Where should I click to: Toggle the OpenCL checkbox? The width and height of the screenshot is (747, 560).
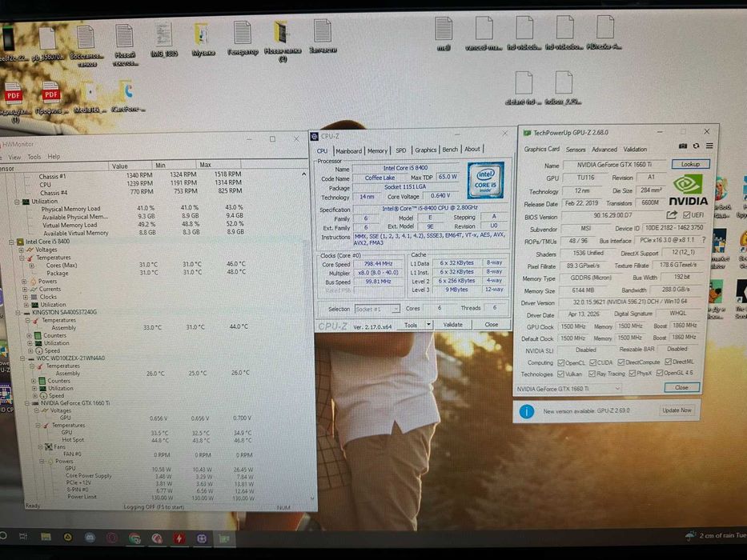coord(560,363)
